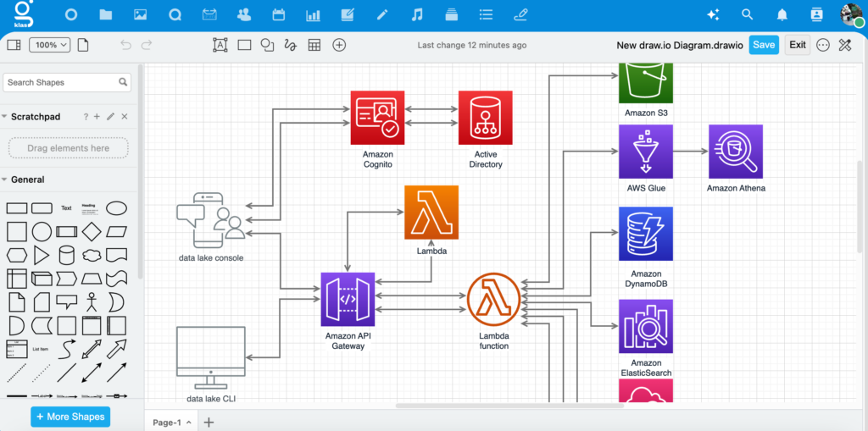Toggle the sidebar format panel icon
The image size is (868, 431).
click(14, 45)
